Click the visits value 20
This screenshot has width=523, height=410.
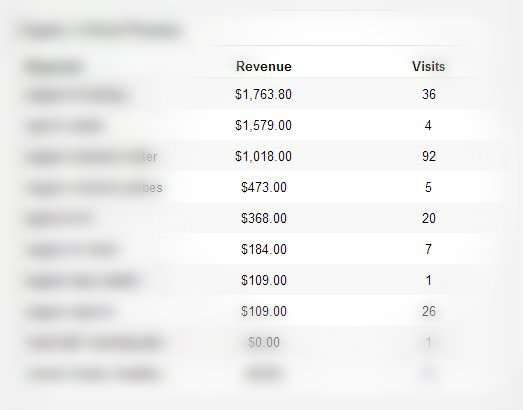(x=429, y=219)
